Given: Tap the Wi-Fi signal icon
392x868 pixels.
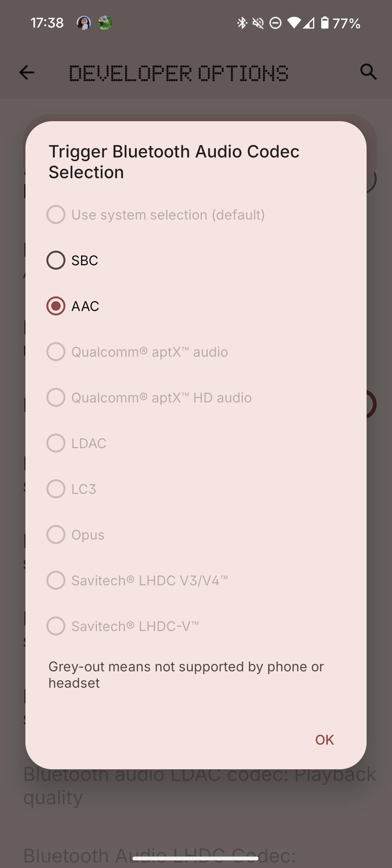Looking at the screenshot, I should (x=294, y=23).
